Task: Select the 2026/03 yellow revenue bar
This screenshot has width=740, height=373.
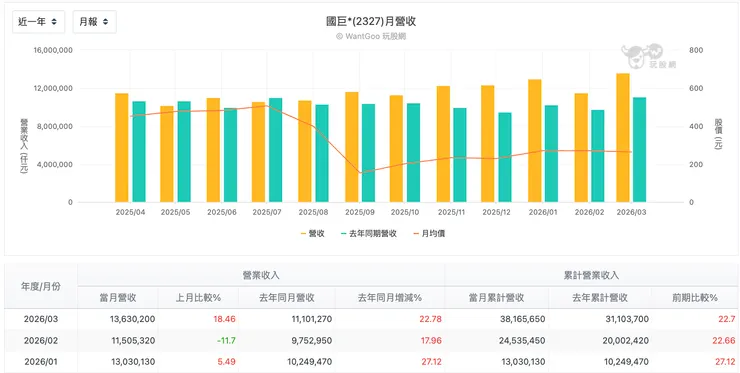Action: click(x=622, y=138)
